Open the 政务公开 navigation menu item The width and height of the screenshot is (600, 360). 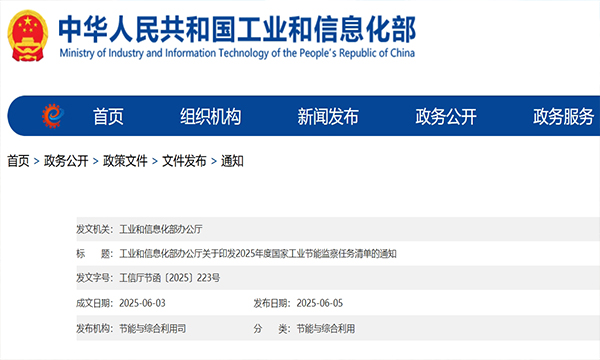pyautogui.click(x=446, y=116)
